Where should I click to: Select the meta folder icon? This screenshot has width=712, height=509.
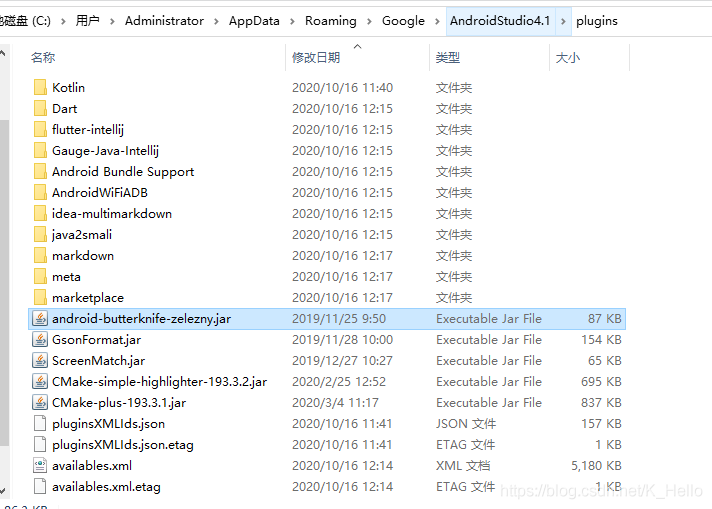40,276
